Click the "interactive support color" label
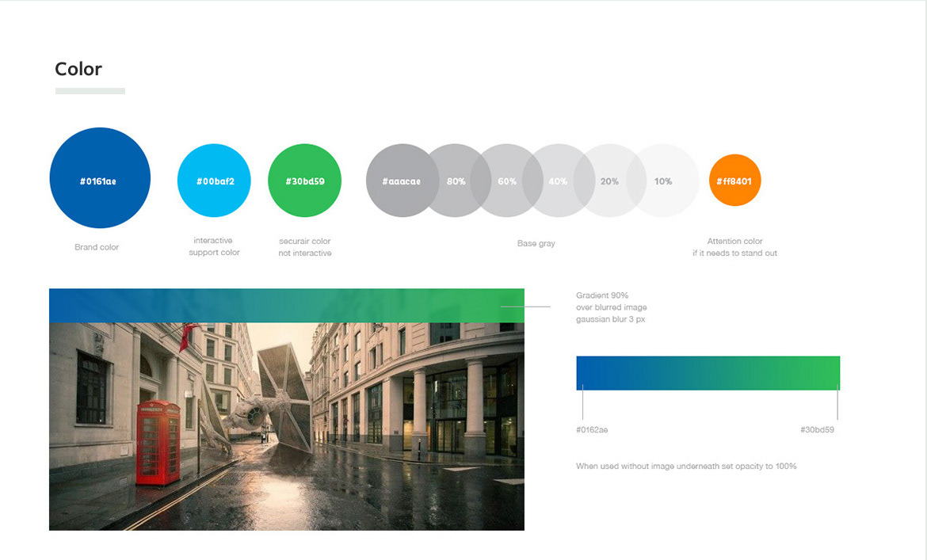The height and width of the screenshot is (560, 927). pos(214,246)
